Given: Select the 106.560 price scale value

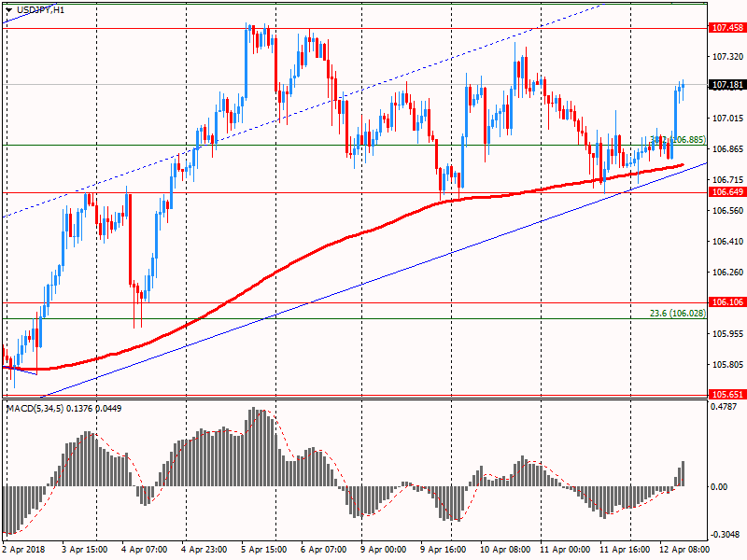Looking at the screenshot, I should tap(727, 211).
